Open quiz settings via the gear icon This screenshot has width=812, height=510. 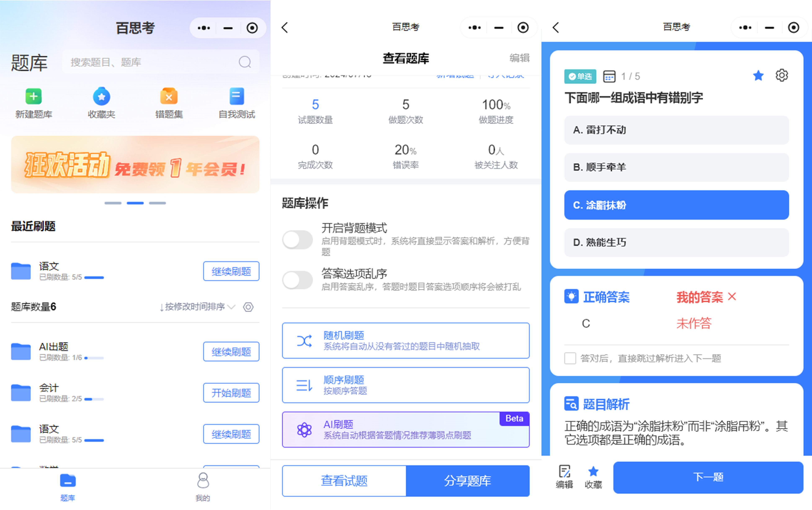(x=782, y=76)
